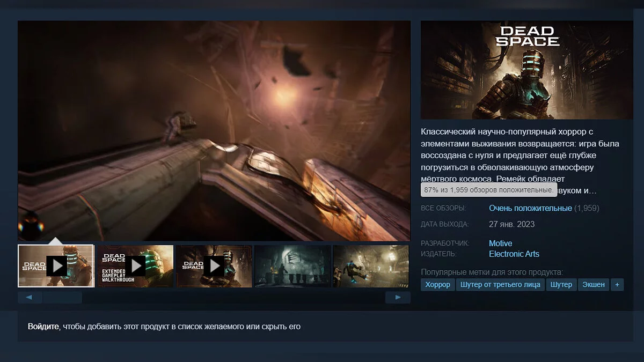Play the first Dead Space trailer thumbnail

[x=56, y=266]
